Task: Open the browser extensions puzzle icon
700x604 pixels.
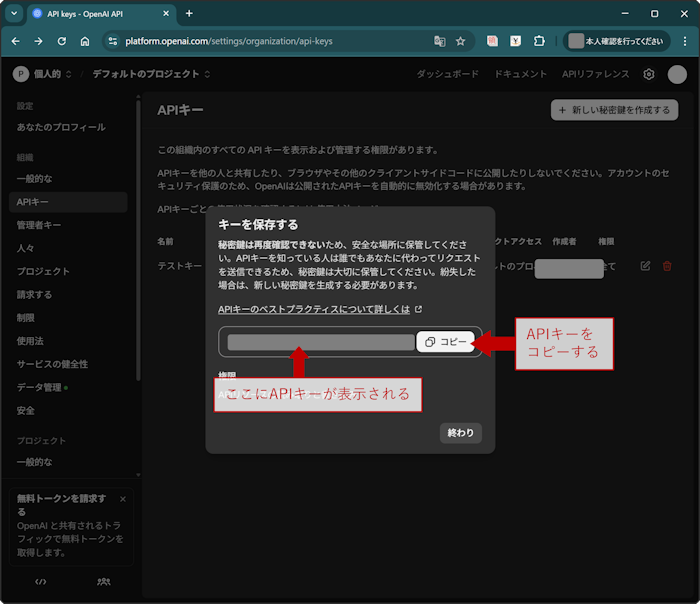Action: tap(539, 41)
